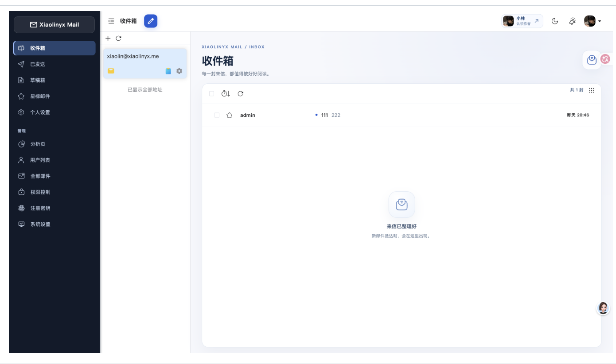This screenshot has height=364, width=616.
Task: Open the 分析页 management page
Action: click(x=55, y=144)
